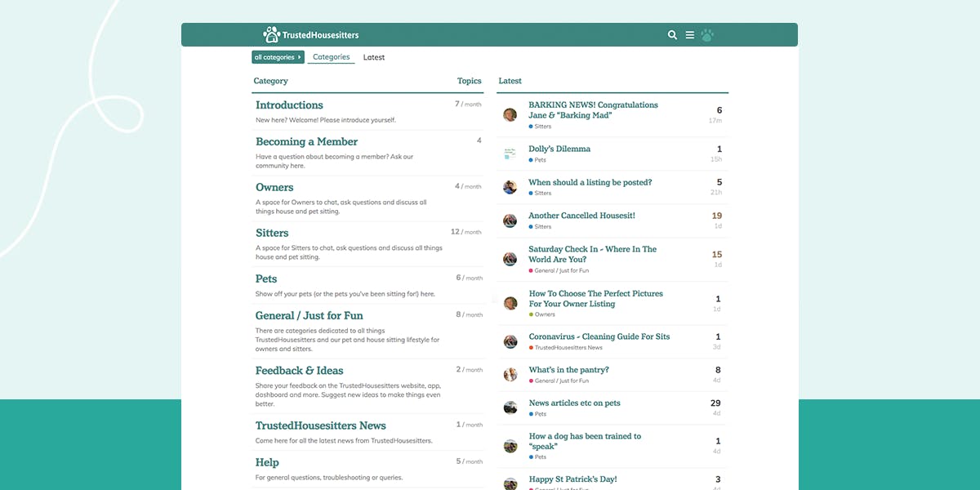980x490 pixels.
Task: Click the 7 / month count for Introductions
Action: 468,105
